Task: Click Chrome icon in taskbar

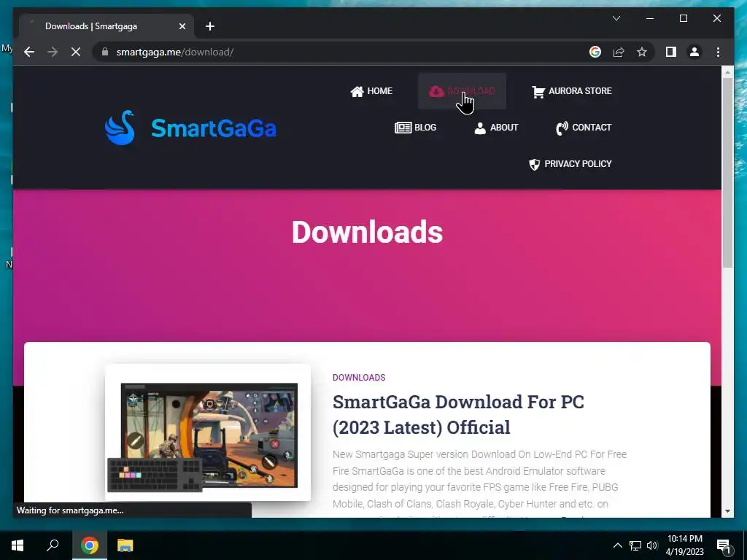Action: click(90, 545)
